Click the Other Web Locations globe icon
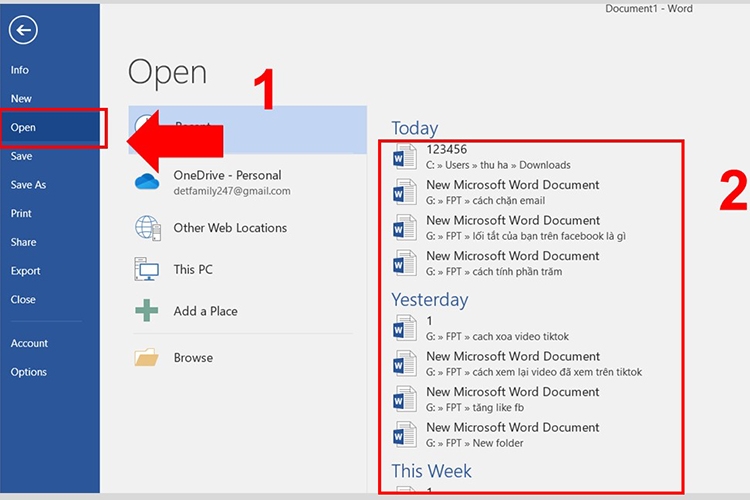Image resolution: width=750 pixels, height=500 pixels. 147,228
